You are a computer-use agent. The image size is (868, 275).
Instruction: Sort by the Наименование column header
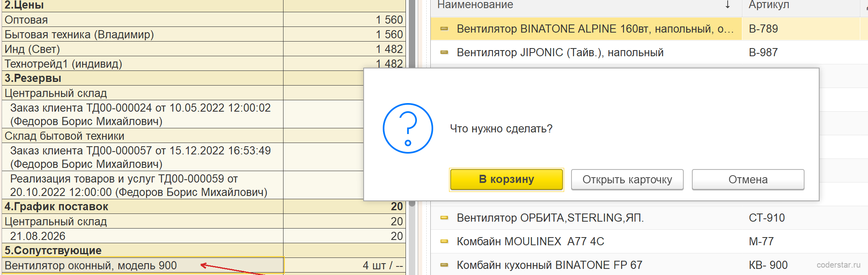pyautogui.click(x=475, y=5)
